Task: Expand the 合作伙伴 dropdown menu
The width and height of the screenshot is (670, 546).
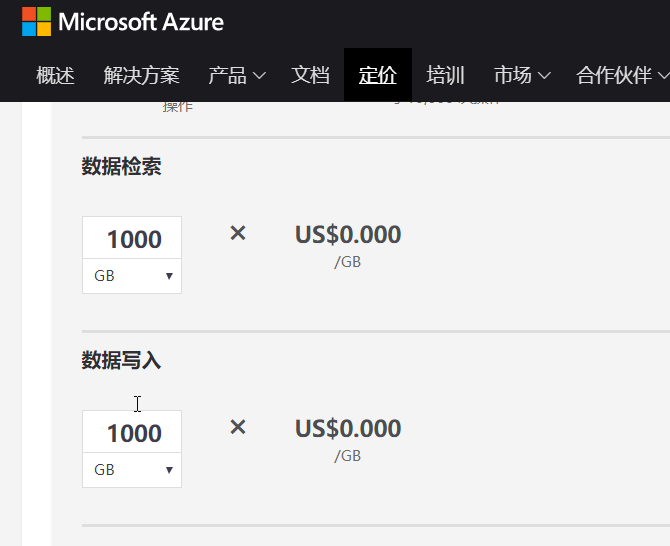Action: pyautogui.click(x=622, y=75)
